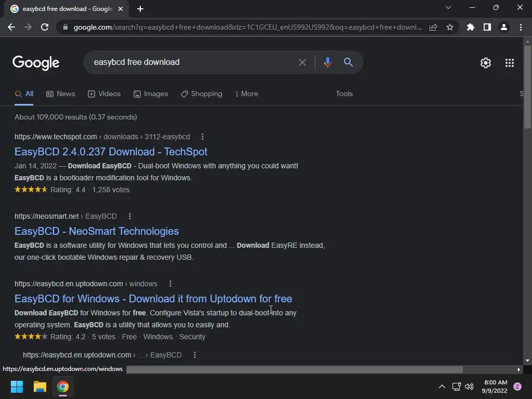
Task: Open the sub-result three-dot menu next to EasyBCD breadcrumb
Action: 195,355
